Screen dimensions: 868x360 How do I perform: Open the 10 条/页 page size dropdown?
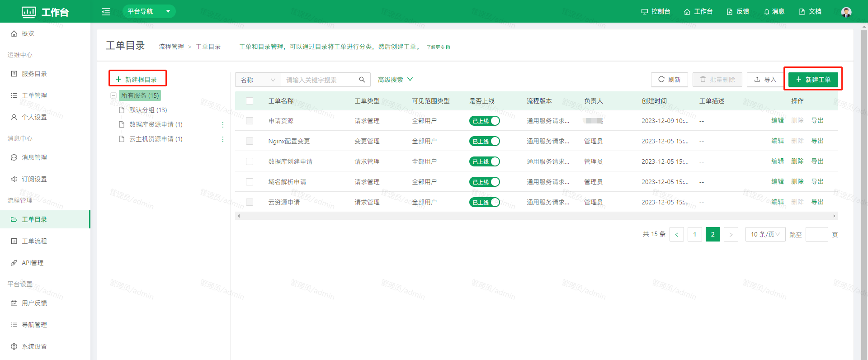[x=765, y=234]
